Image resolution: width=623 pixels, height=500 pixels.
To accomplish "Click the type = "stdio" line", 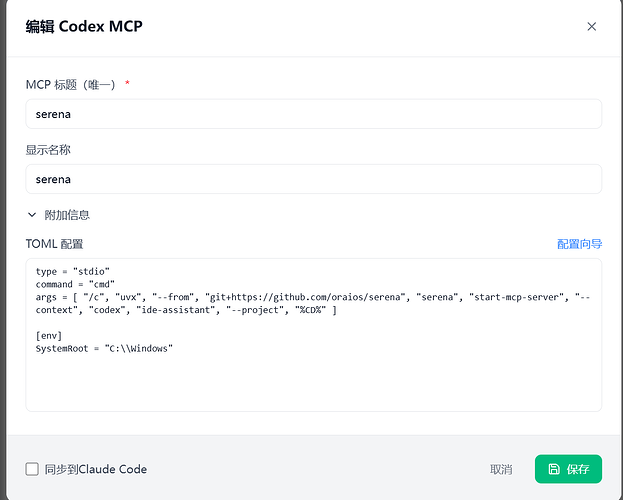I will (73, 271).
